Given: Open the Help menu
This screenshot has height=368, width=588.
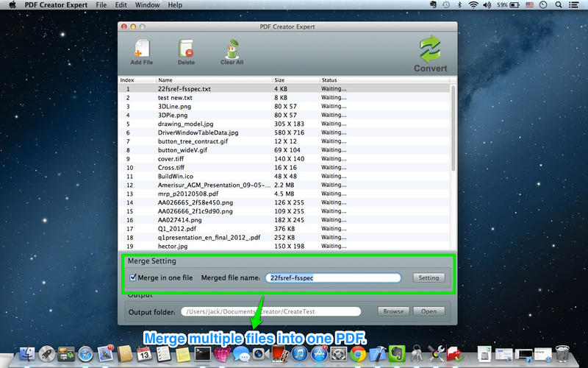Looking at the screenshot, I should point(175,5).
